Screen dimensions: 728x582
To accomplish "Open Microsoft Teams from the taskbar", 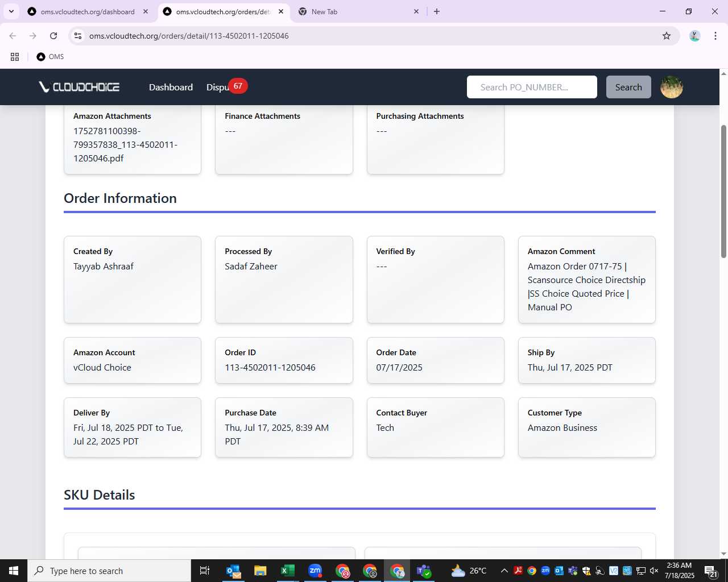I will (424, 571).
